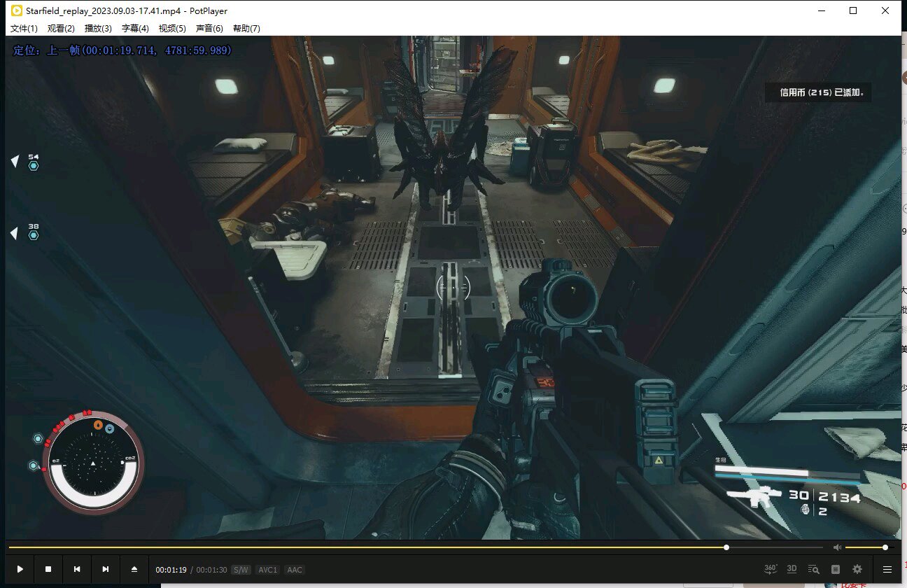
Task: Click the AVC1 video codec label
Action: [267, 570]
